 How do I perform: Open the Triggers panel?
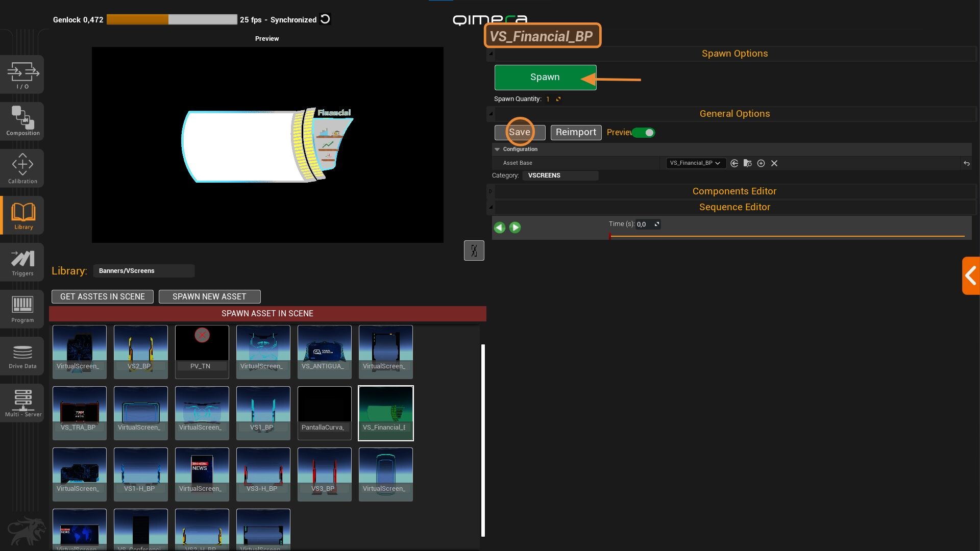tap(22, 262)
